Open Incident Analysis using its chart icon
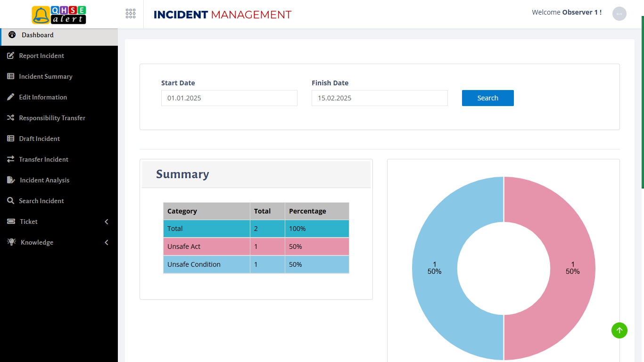Screen dimensions: 644x362 (x=10, y=180)
